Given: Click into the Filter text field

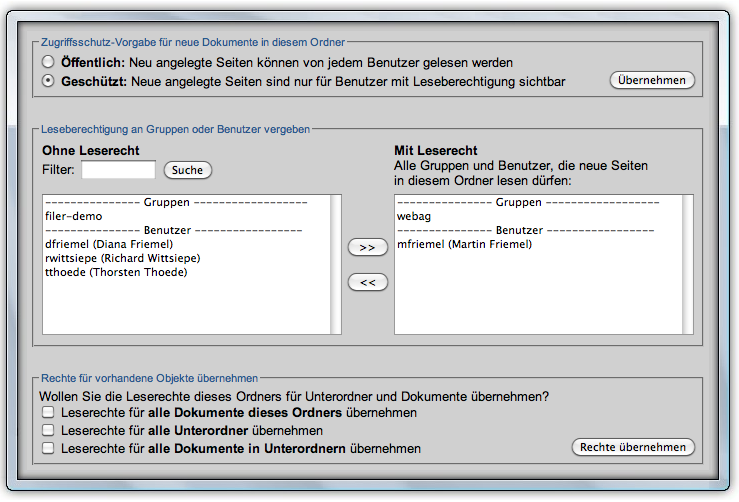Looking at the screenshot, I should point(118,170).
